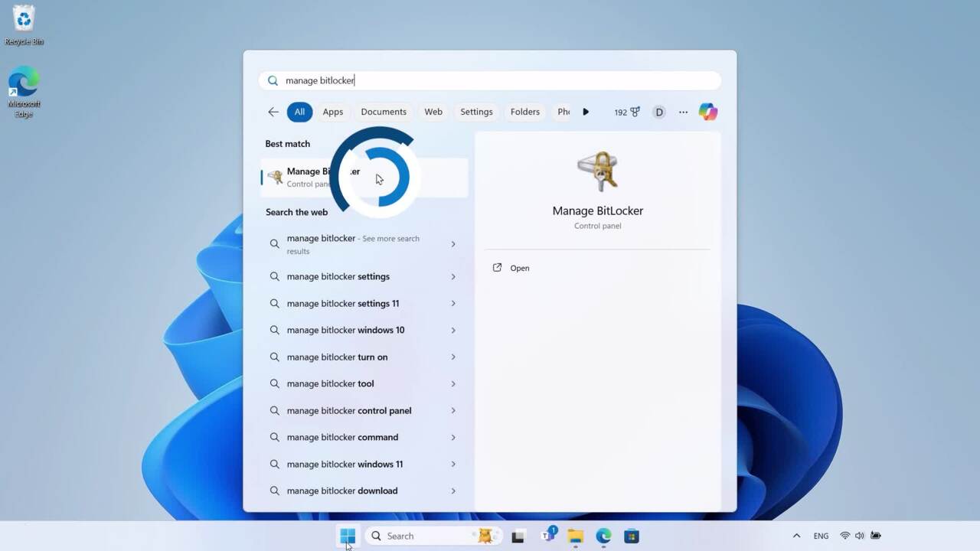Select web suggestion 'manage bitlocker settings'
This screenshot has width=980, height=551.
click(x=364, y=276)
